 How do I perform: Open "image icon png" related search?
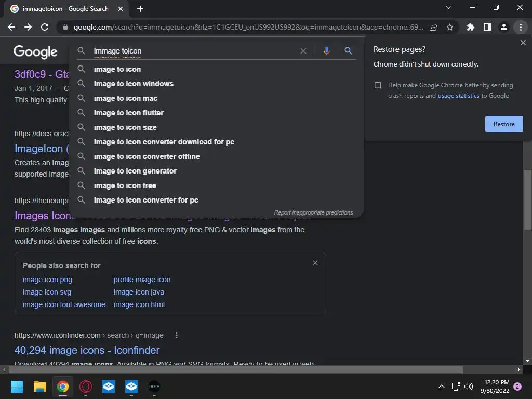click(x=47, y=280)
